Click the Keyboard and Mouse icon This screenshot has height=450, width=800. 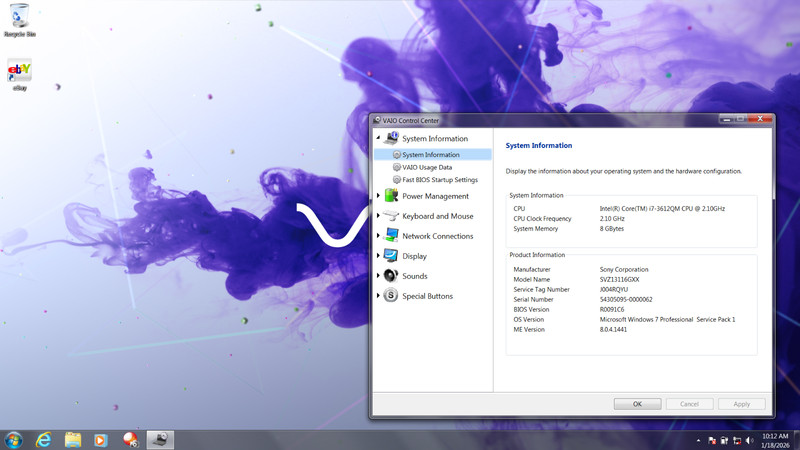point(391,216)
